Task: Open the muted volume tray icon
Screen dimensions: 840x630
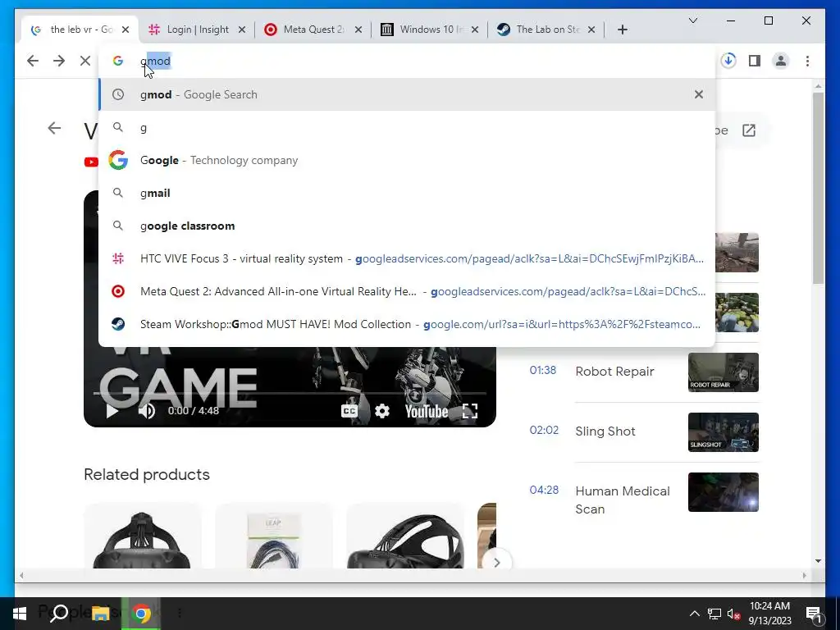Action: (x=734, y=614)
